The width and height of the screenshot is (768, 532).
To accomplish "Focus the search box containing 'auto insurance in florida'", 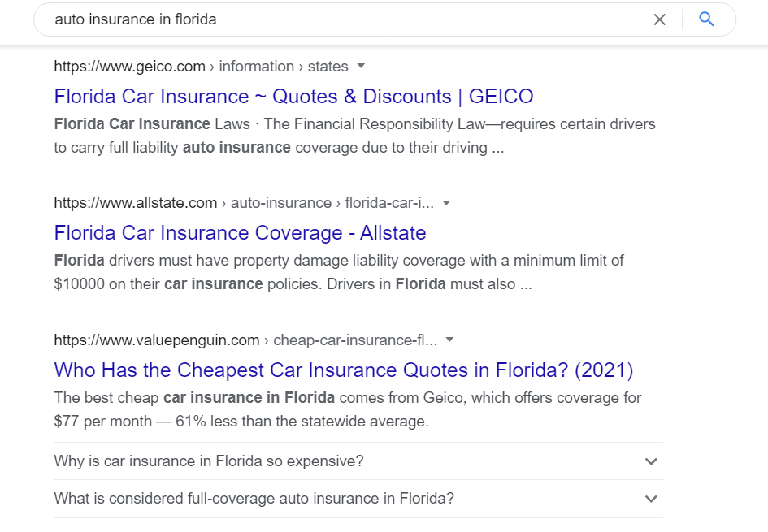I will tap(343, 19).
